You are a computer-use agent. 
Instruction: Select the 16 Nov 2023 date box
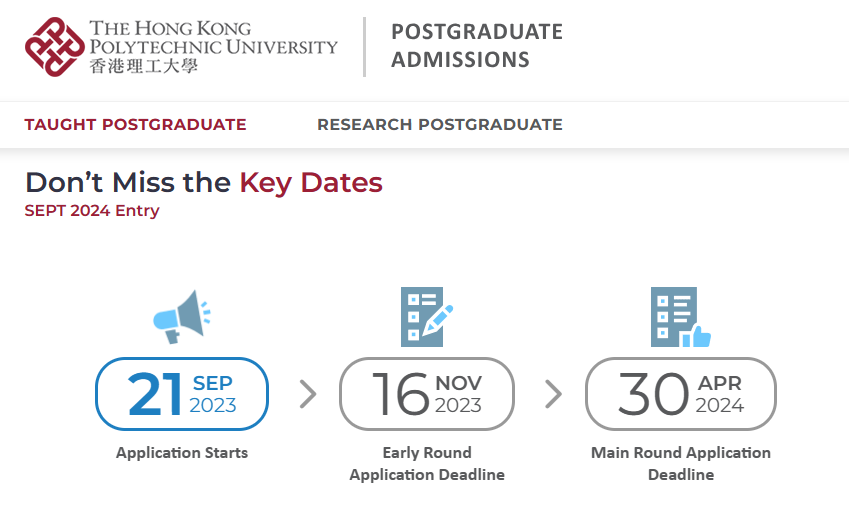tap(427, 394)
